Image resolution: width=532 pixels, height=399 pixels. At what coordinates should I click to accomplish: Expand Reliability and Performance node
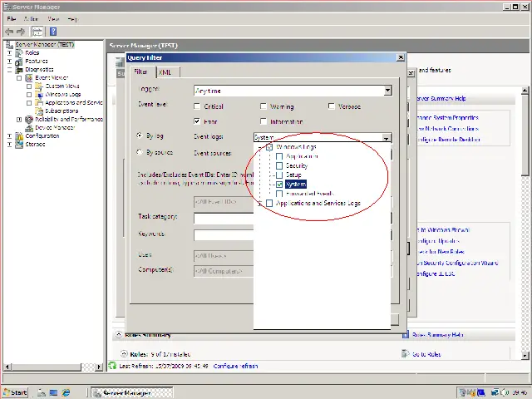[19, 120]
